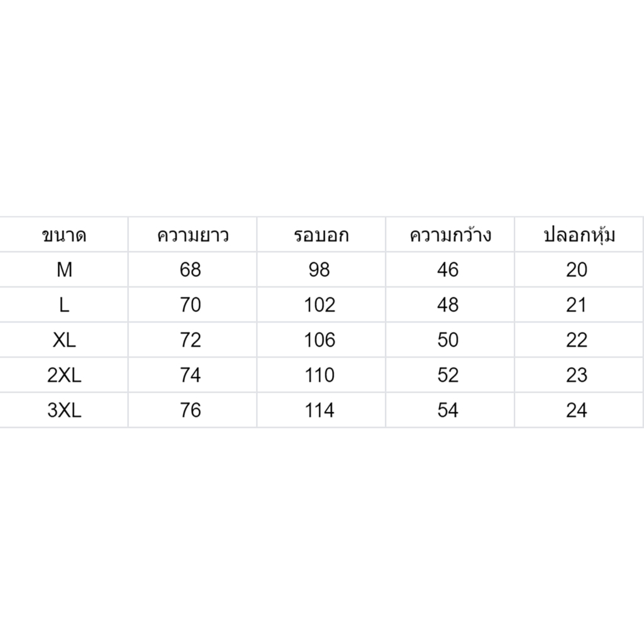Select the 3XL size row label
Image resolution: width=644 pixels, height=644 pixels.
(64, 410)
